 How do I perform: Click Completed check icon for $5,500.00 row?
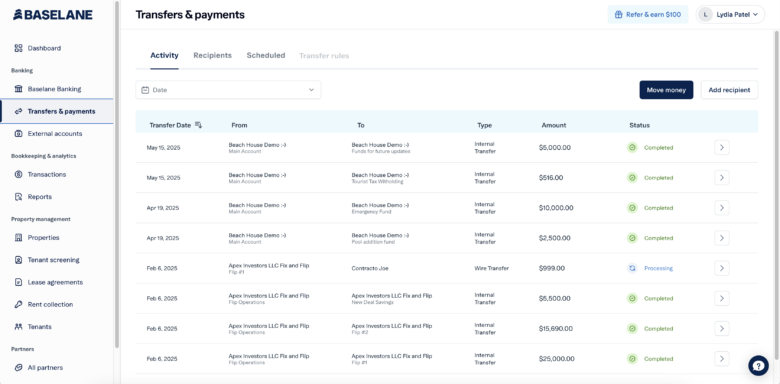632,298
